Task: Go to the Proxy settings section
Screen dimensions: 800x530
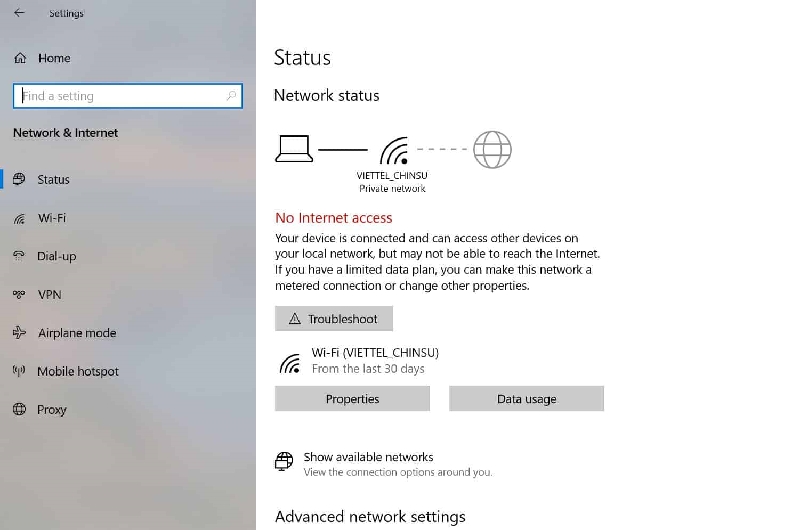Action: 52,409
